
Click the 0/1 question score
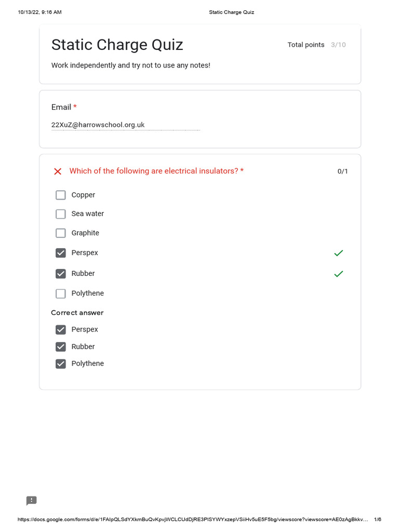coord(342,171)
